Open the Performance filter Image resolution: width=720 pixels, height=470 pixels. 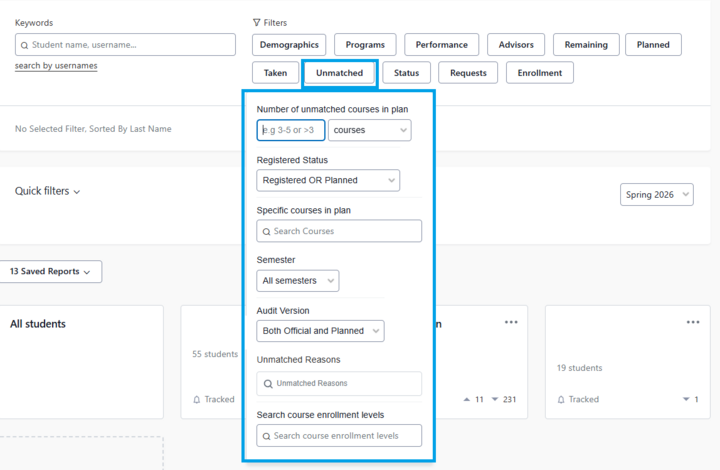tap(441, 45)
